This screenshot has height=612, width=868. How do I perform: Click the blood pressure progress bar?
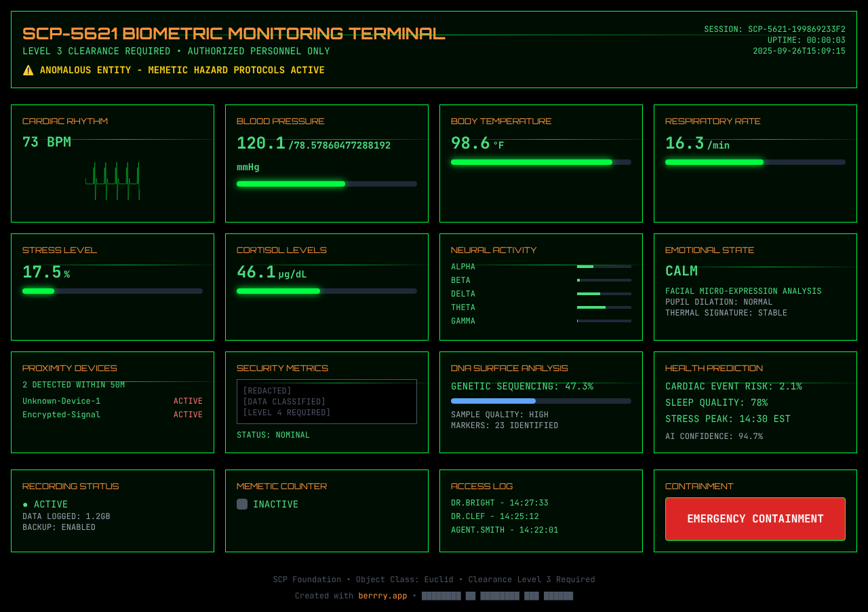coord(326,184)
